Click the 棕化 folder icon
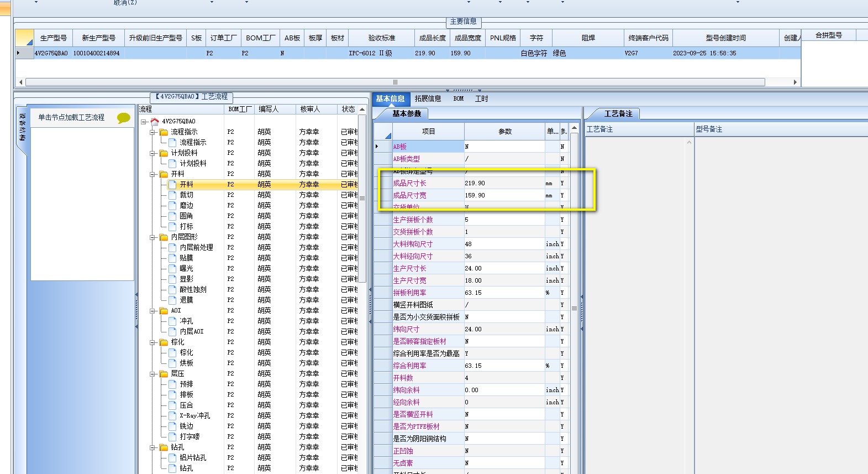Image resolution: width=868 pixels, height=474 pixels. tap(164, 342)
